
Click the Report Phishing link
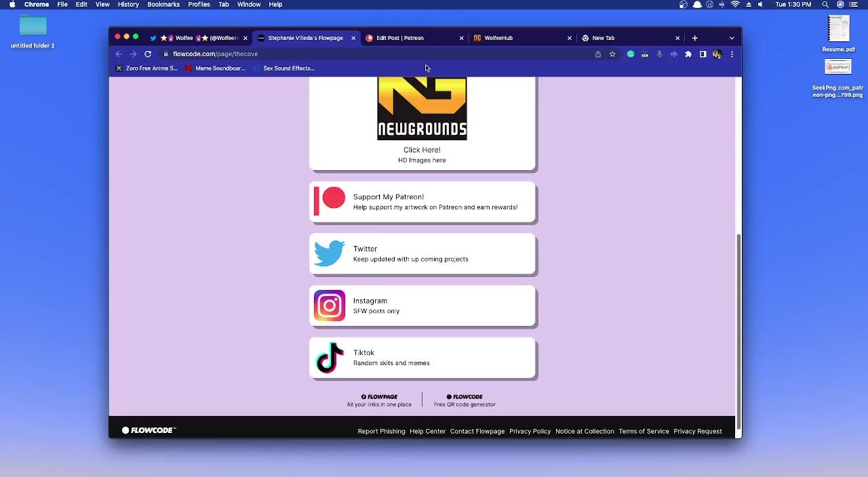(381, 432)
